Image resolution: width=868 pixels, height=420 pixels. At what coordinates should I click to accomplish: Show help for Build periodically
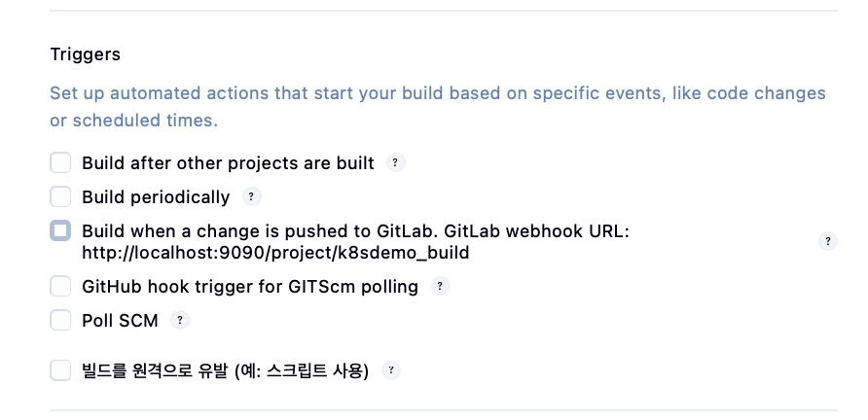[x=251, y=197]
